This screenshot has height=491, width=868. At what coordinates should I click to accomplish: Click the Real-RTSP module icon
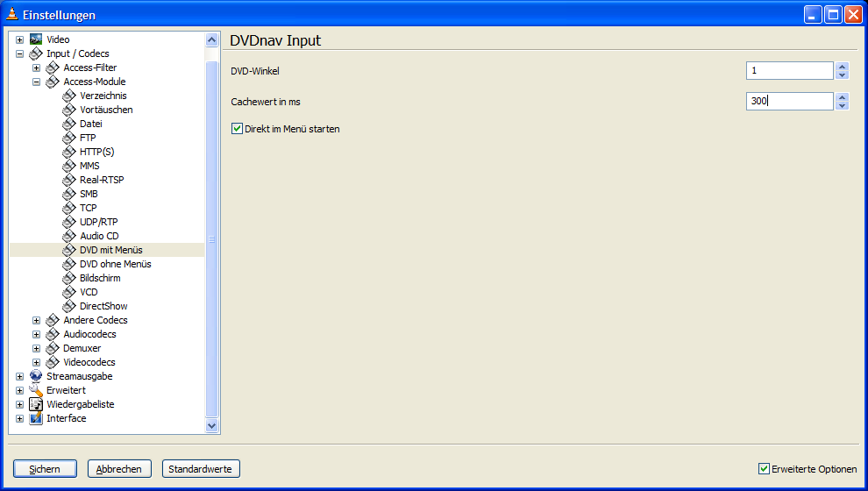point(69,180)
